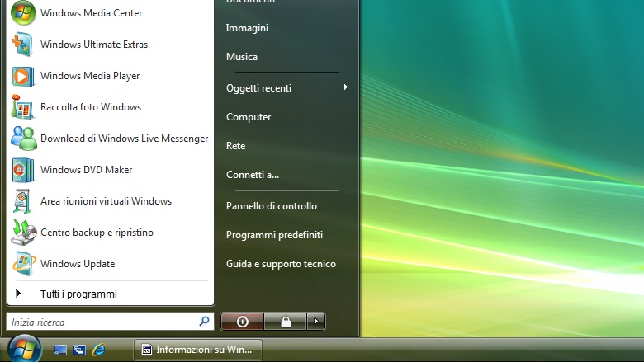Lock the computer with padlock button
This screenshot has height=362, width=644.
click(x=286, y=322)
